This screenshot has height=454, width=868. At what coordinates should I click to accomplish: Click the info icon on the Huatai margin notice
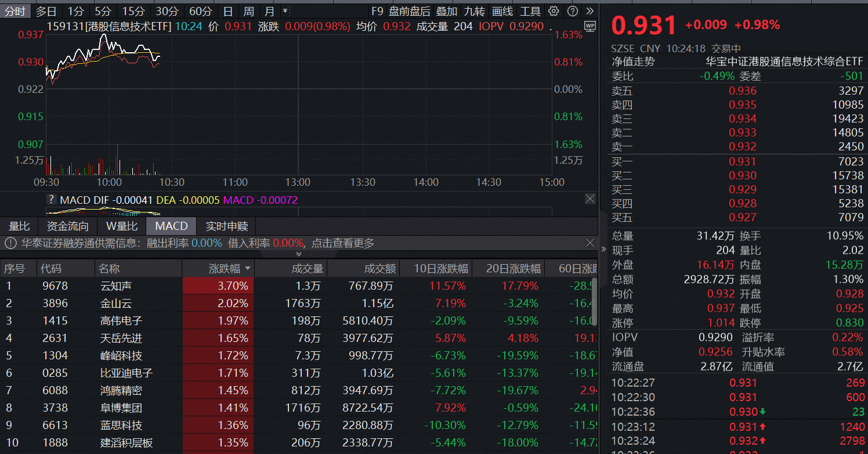[x=10, y=243]
